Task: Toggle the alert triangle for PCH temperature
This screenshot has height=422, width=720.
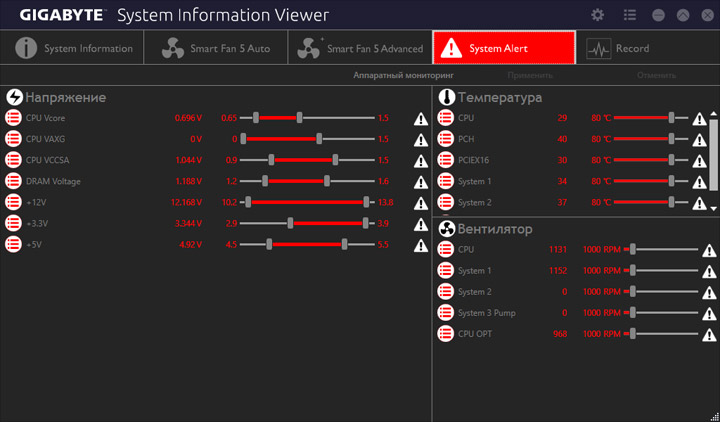Action: [x=699, y=140]
